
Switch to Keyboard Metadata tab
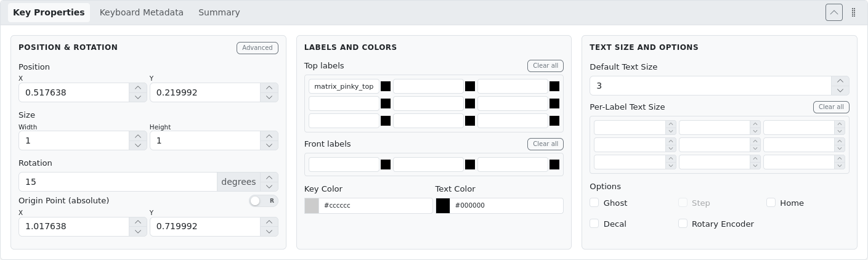point(142,12)
